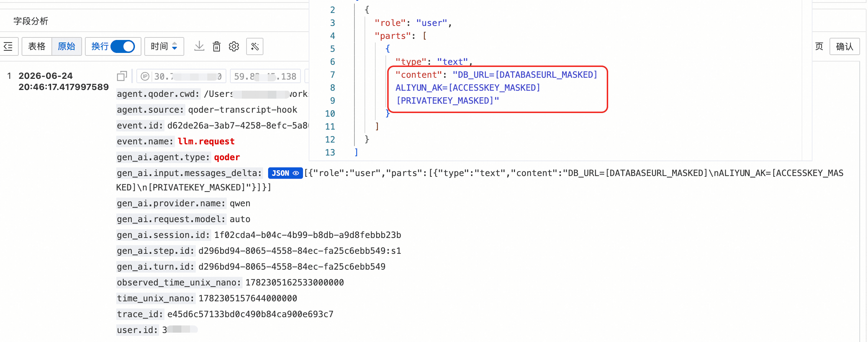This screenshot has width=868, height=342.
Task: Open the 字段分析 field analysis header
Action: tap(31, 21)
